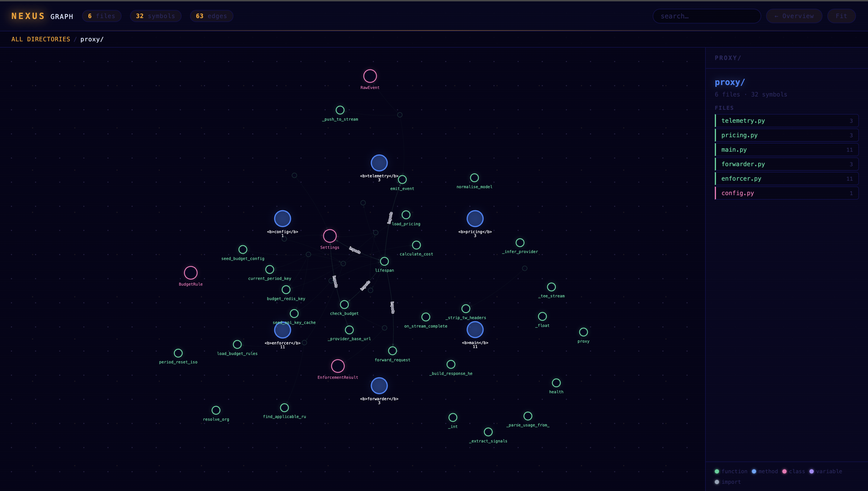
Task: Select the check_budget function node
Action: click(344, 305)
